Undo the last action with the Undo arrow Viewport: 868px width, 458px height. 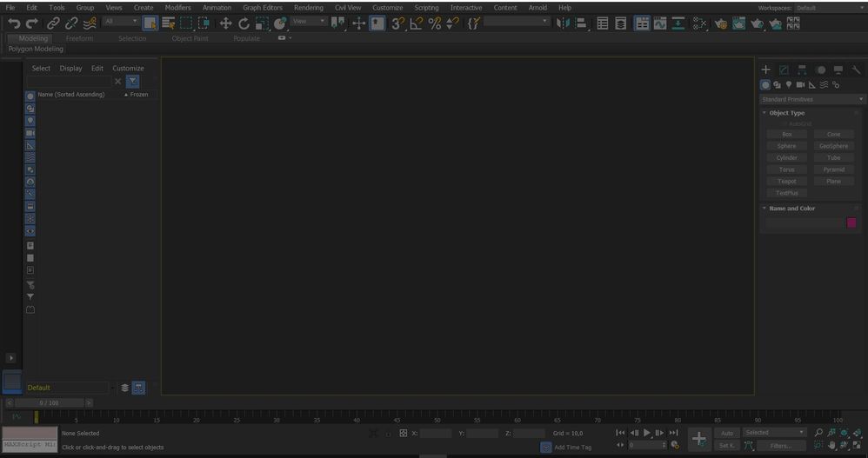[14, 23]
